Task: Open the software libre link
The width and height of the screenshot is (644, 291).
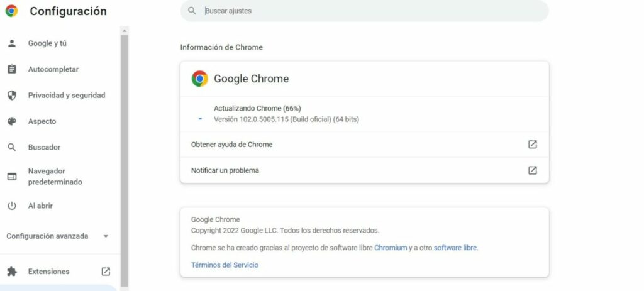Action: point(455,248)
